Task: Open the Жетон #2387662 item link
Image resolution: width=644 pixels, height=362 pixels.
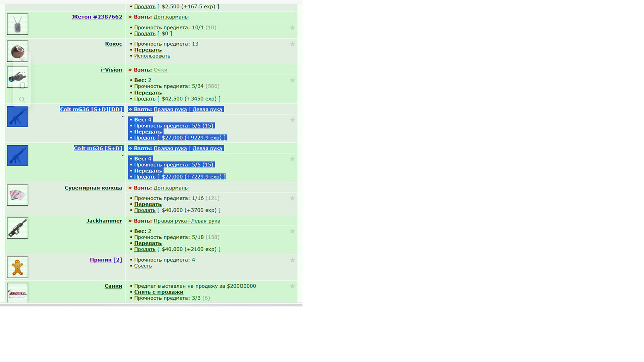Action: pos(97,17)
